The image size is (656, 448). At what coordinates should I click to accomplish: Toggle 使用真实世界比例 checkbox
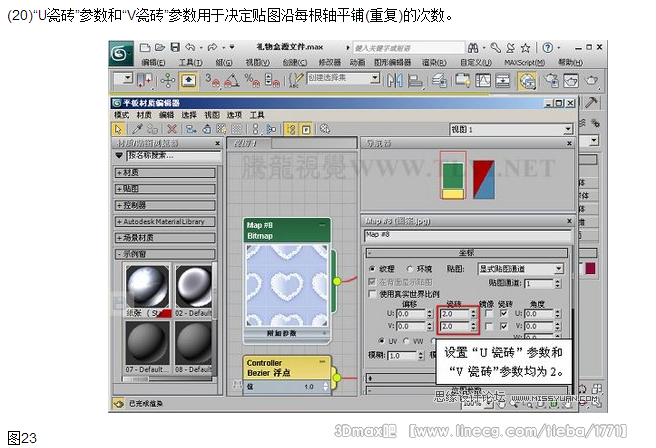[372, 294]
